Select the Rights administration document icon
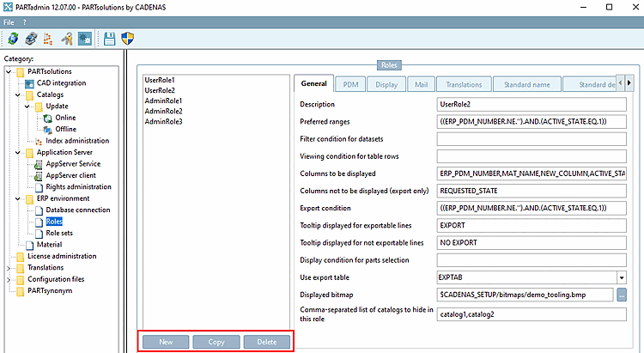The image size is (644, 353). (x=39, y=187)
